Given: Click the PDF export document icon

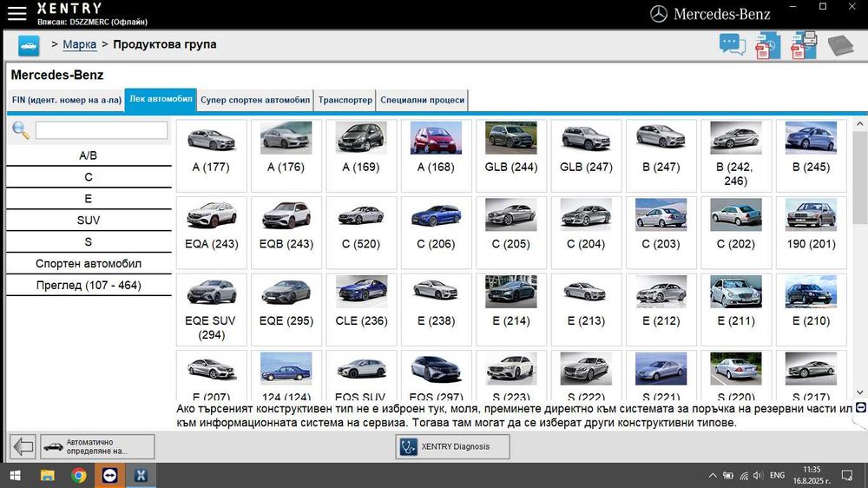Looking at the screenshot, I should point(767,45).
